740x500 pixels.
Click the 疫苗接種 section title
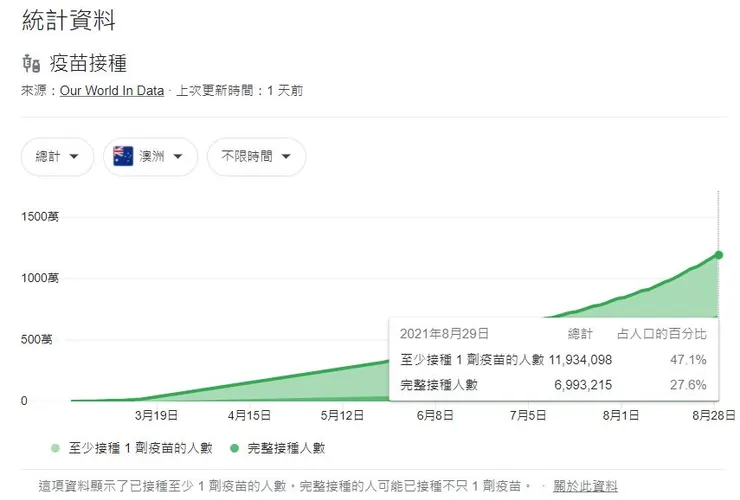coord(88,64)
